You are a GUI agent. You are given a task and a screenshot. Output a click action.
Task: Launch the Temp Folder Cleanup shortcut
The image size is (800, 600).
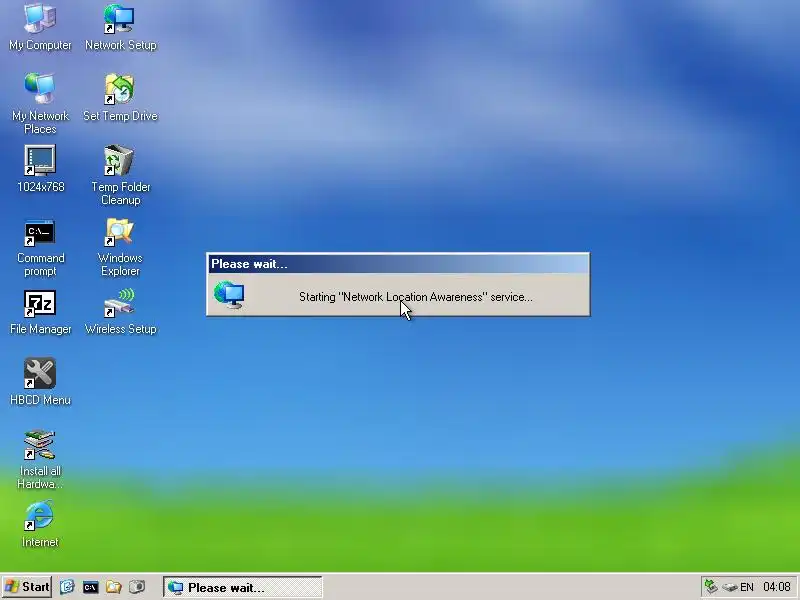tap(120, 175)
